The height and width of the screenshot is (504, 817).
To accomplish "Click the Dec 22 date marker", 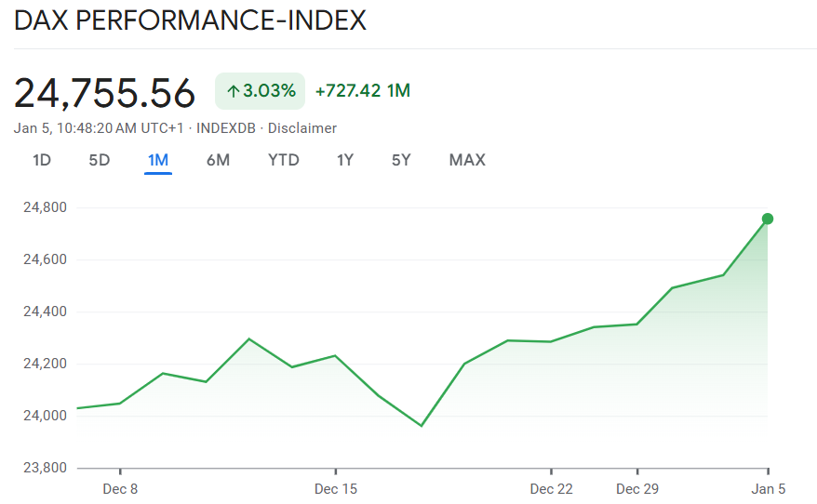I will tap(552, 489).
